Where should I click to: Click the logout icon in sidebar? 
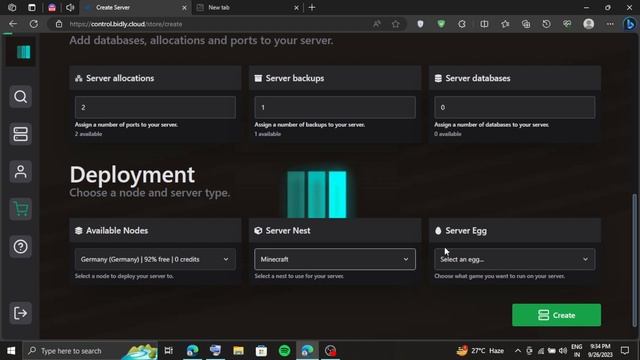tap(20, 313)
